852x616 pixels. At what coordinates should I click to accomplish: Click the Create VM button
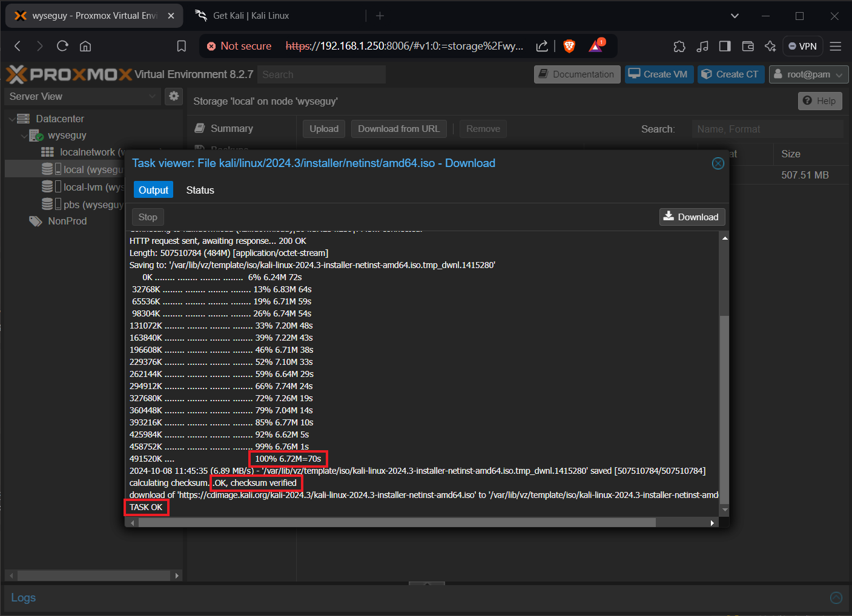tap(659, 74)
